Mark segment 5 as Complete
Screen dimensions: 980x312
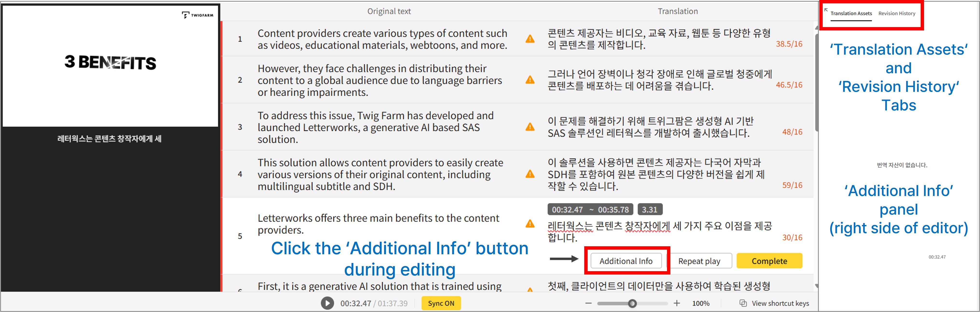769,261
